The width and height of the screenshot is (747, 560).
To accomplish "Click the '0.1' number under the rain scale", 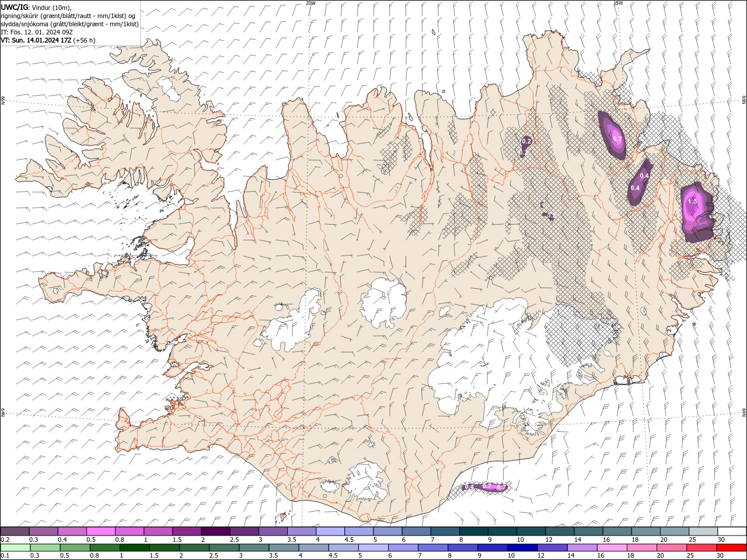I will click(4, 556).
